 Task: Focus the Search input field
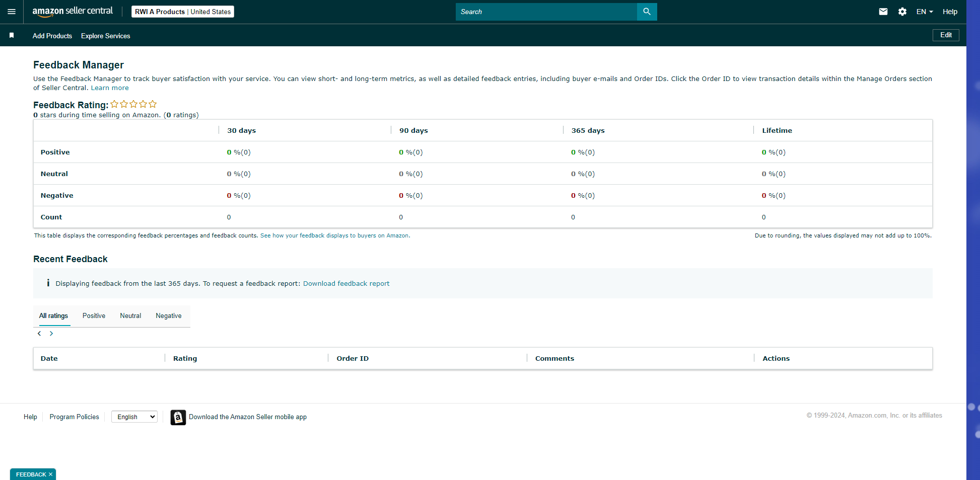pyautogui.click(x=546, y=12)
